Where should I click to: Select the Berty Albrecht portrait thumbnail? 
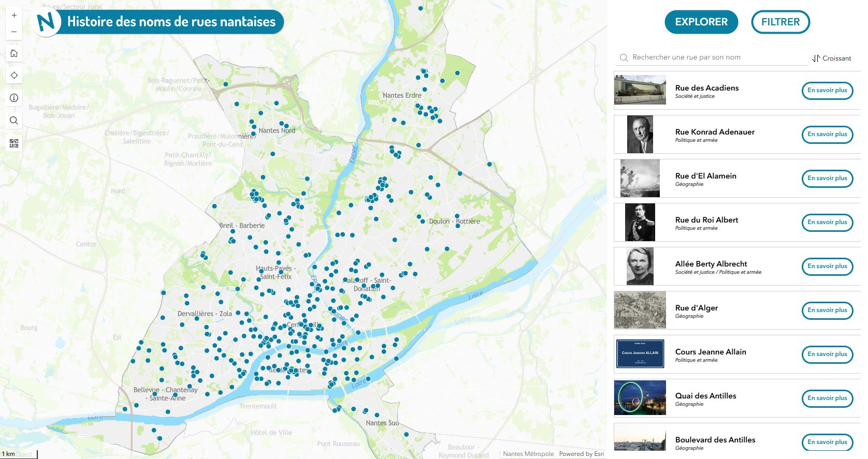pyautogui.click(x=640, y=266)
